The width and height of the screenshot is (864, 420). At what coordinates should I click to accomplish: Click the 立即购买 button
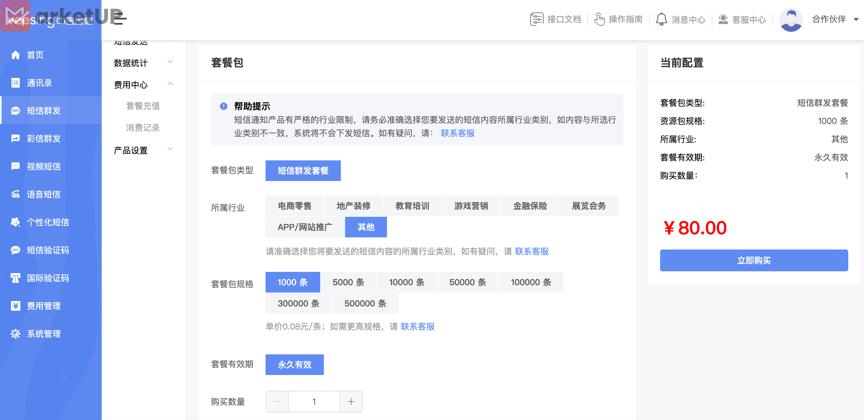pyautogui.click(x=754, y=260)
